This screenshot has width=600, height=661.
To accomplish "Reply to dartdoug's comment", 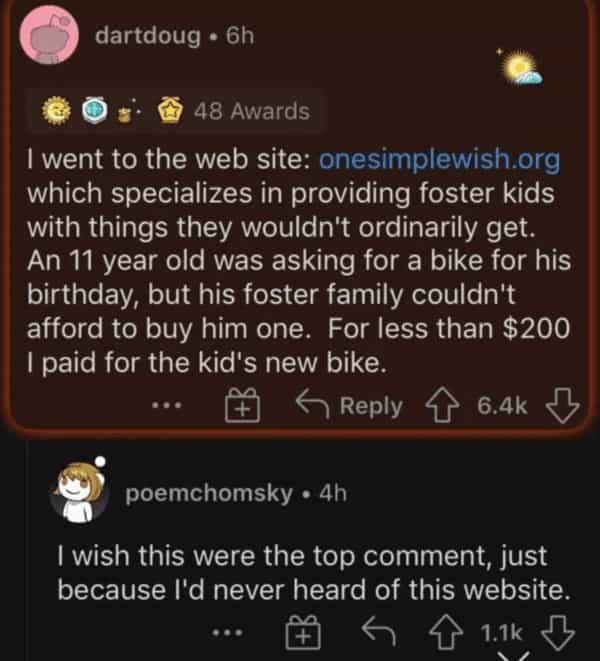I will 350,406.
